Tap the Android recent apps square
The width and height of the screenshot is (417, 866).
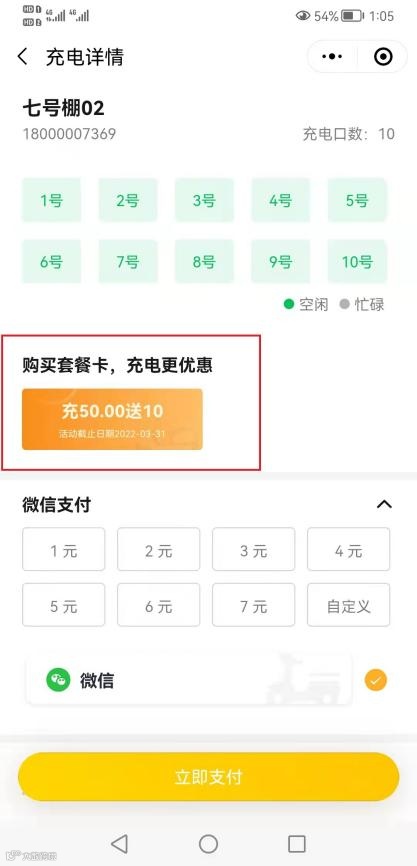pos(297,843)
